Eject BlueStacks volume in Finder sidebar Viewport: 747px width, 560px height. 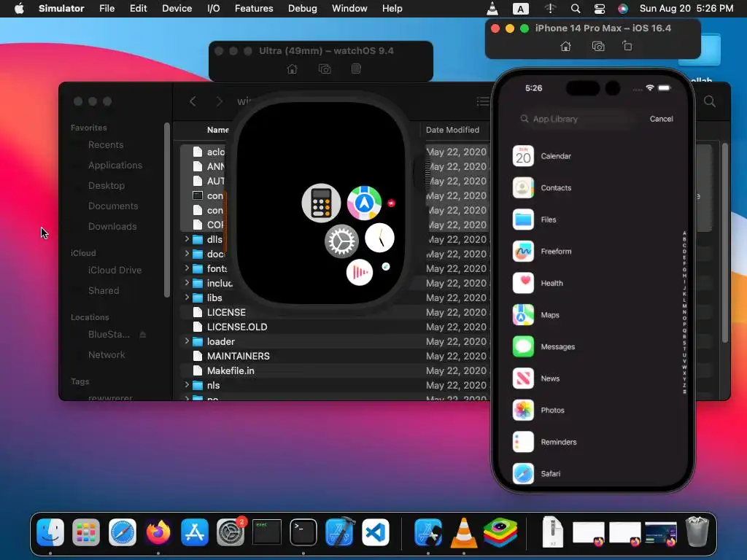(143, 335)
